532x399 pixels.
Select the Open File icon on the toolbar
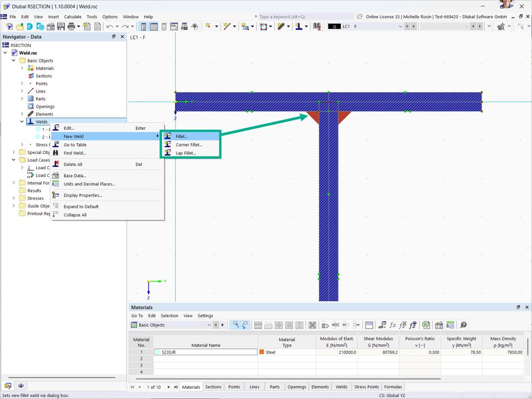tap(19, 26)
